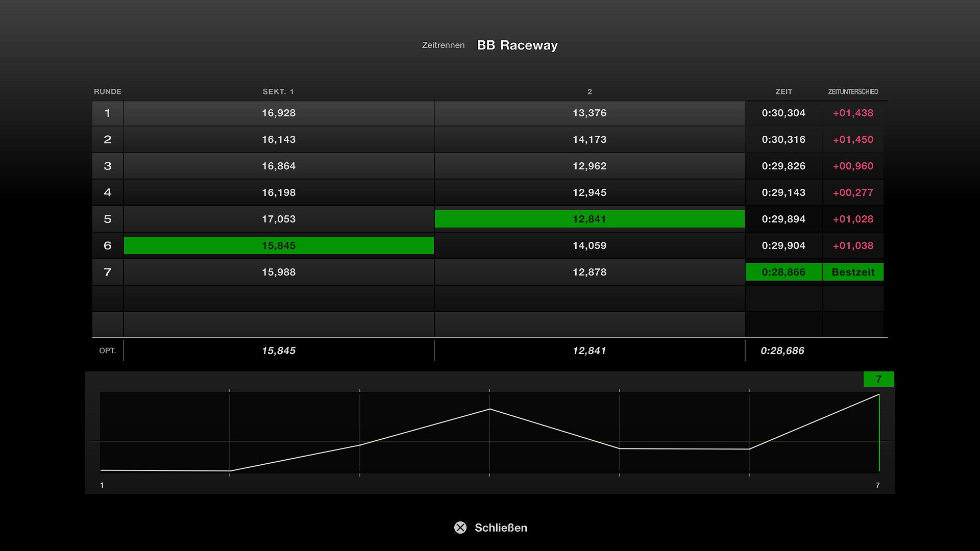Image resolution: width=980 pixels, height=551 pixels.
Task: Click the ZEITUNTERSCHIED column header
Action: 853,91
